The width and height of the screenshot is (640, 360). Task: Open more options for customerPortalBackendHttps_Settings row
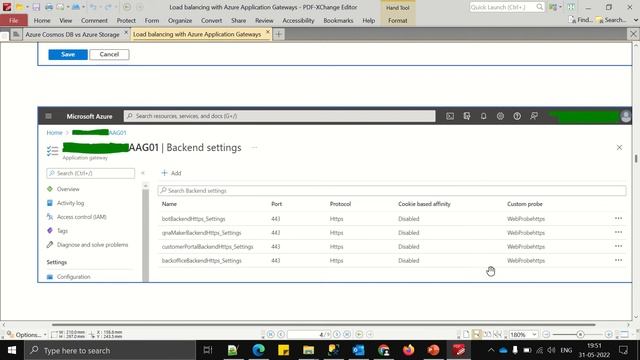(618, 246)
